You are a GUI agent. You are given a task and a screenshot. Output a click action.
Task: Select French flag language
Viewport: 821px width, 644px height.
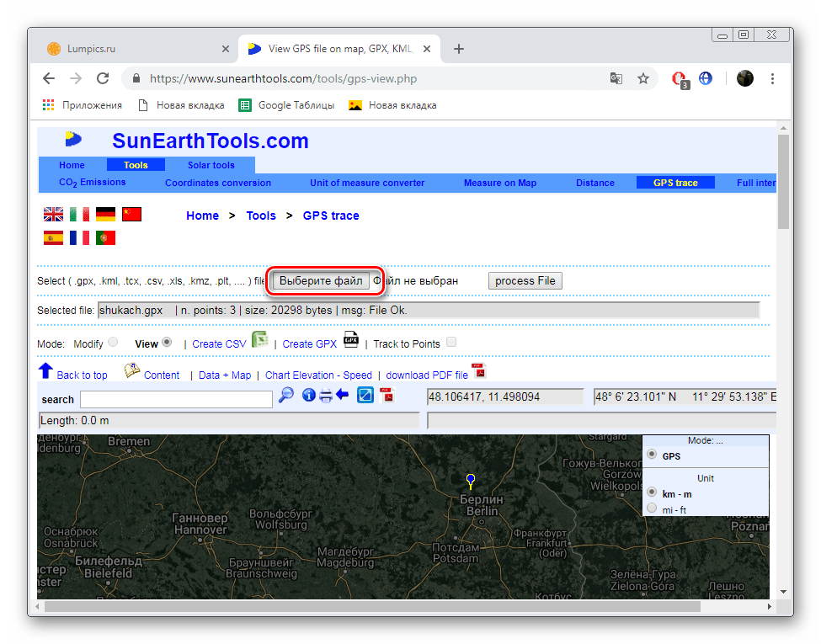[x=80, y=238]
